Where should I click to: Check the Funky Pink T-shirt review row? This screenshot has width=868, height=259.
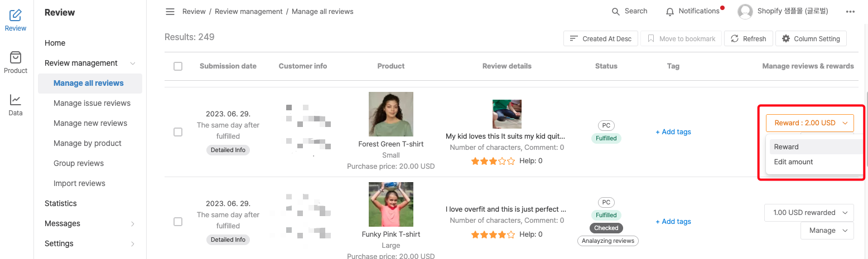pos(178,222)
